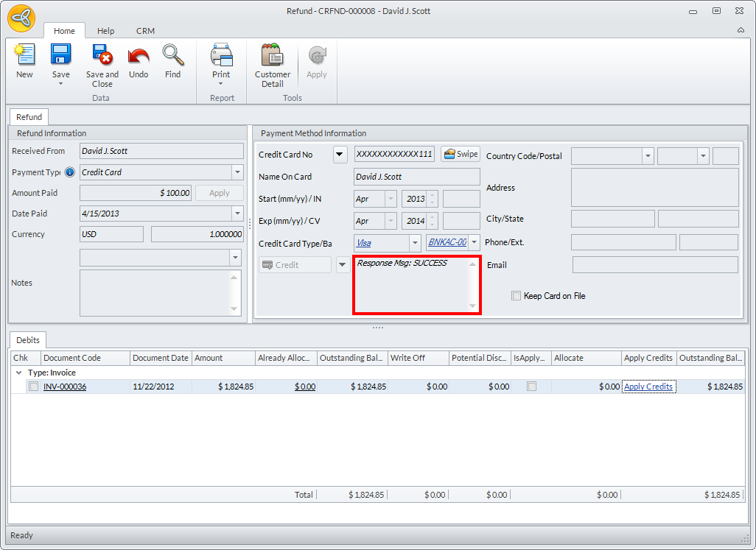Expand the Date Paid calendar dropdown
The width and height of the screenshot is (756, 550).
237,214
